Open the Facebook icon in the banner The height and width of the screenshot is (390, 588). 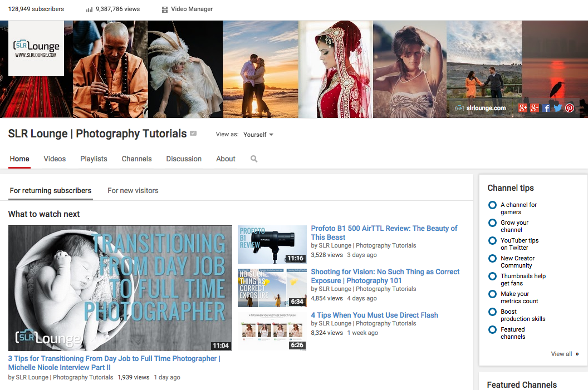click(x=546, y=108)
